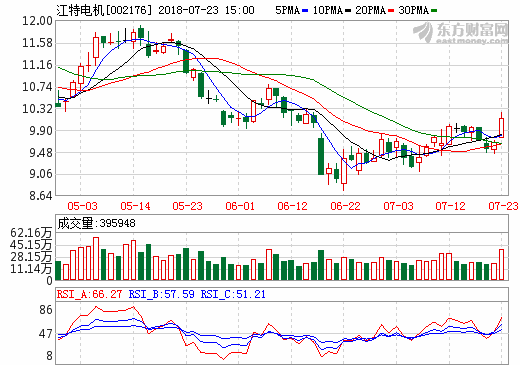Select the 07-03 date marker
Viewport: 520px width, 365px height.
[398, 206]
